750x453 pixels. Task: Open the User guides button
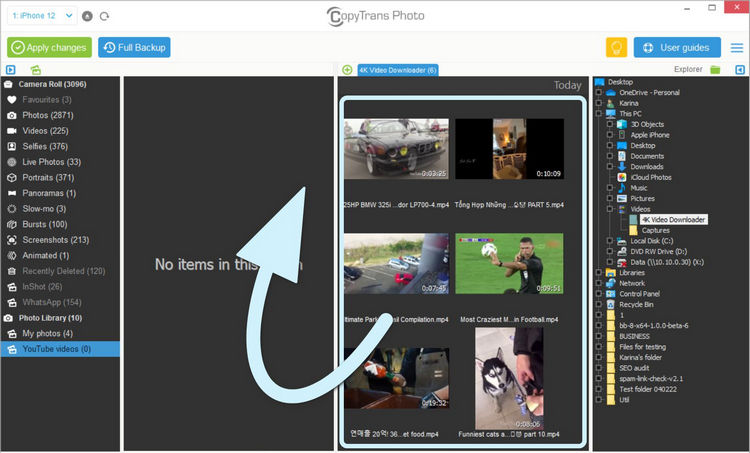(677, 47)
